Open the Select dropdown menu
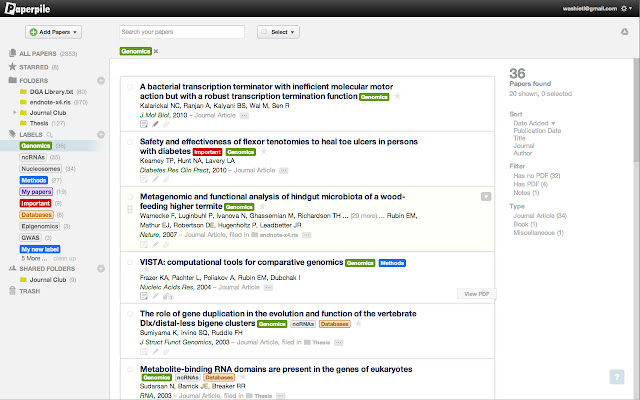The height and width of the screenshot is (400, 640). coord(275,32)
